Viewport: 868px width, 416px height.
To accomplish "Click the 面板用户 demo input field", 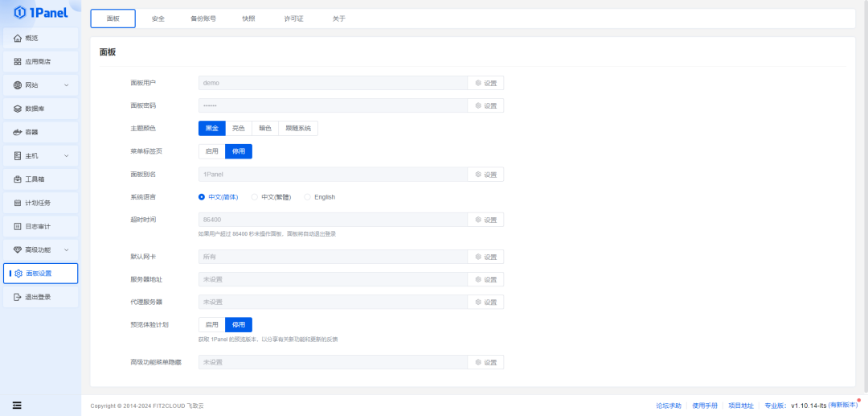I will click(334, 83).
